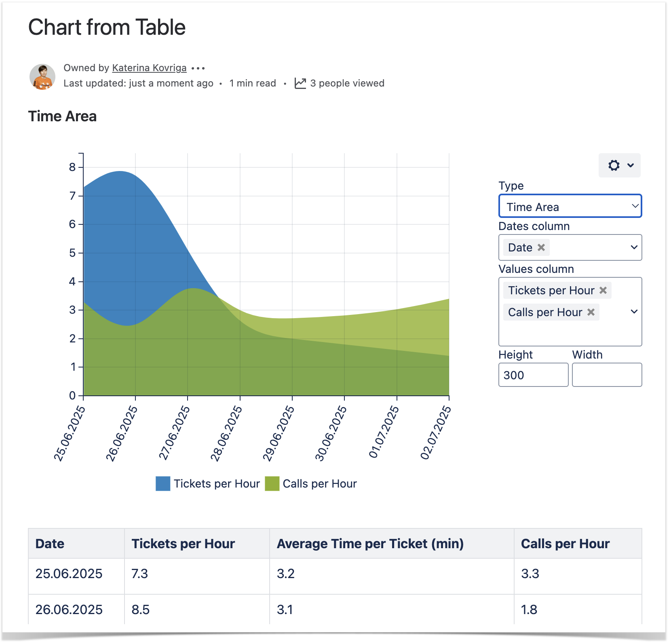Screen dimensions: 671x644
Task: Expand the Values column dropdown arrow
Action: [634, 312]
